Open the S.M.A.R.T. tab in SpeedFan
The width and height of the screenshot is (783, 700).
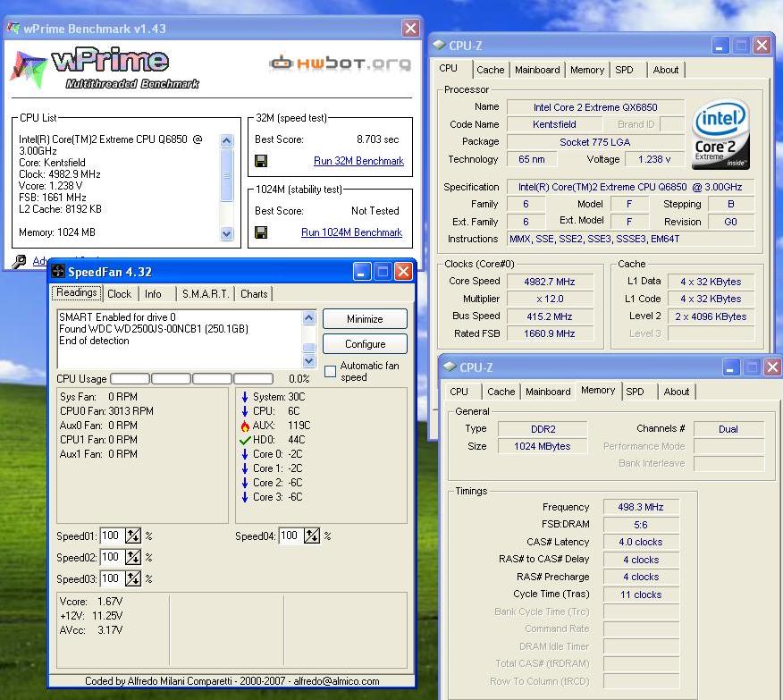(206, 294)
